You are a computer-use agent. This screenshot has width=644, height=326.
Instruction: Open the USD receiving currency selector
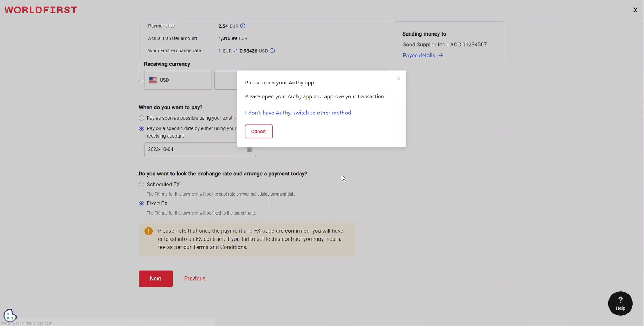[178, 80]
